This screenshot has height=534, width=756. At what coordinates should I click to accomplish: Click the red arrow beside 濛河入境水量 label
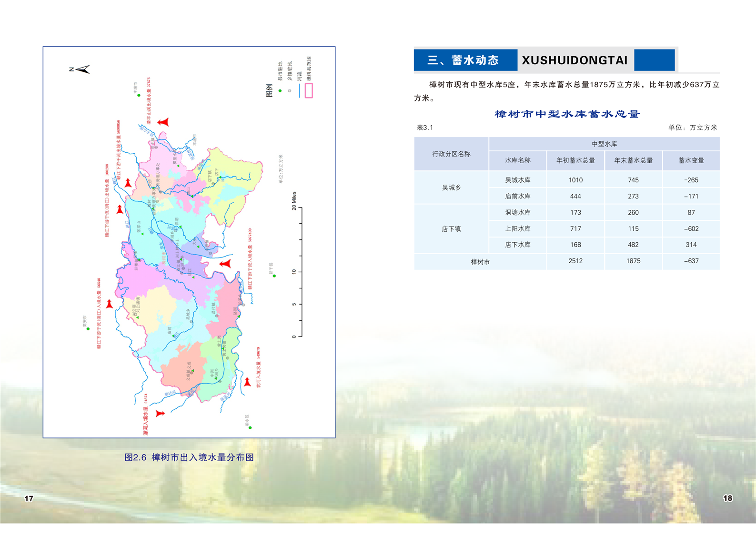160,413
